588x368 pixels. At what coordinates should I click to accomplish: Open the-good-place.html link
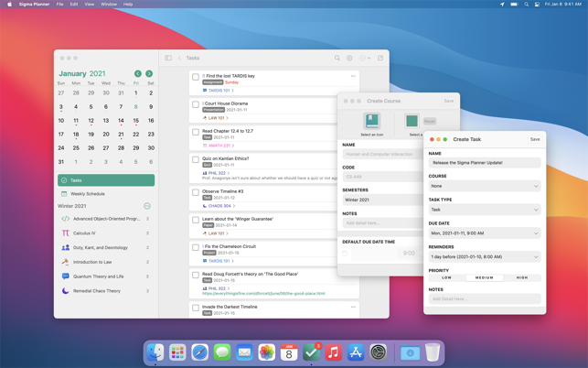[x=263, y=294]
